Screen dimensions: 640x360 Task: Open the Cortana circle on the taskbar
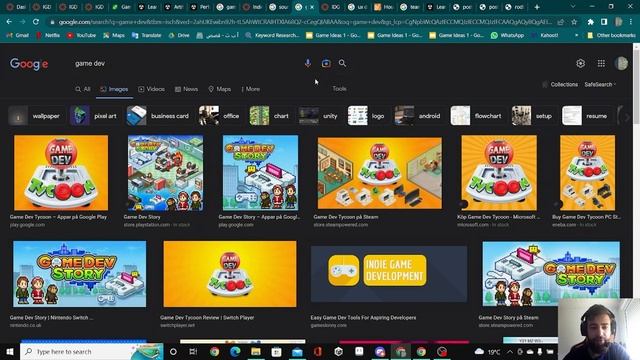click(x=173, y=351)
